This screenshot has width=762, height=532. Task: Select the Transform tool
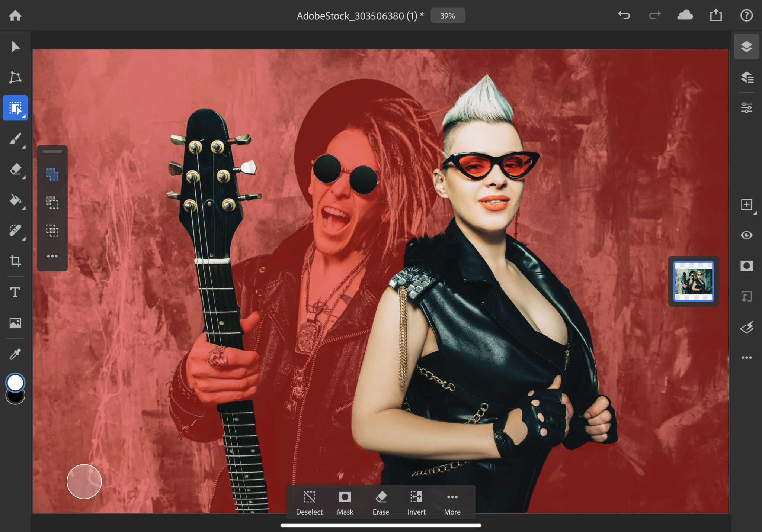pos(15,77)
